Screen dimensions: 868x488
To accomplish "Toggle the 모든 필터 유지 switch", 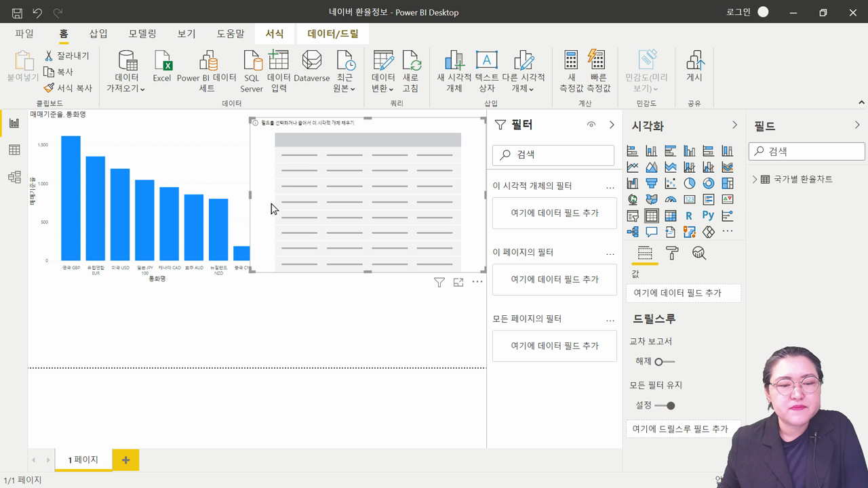I will tap(665, 405).
